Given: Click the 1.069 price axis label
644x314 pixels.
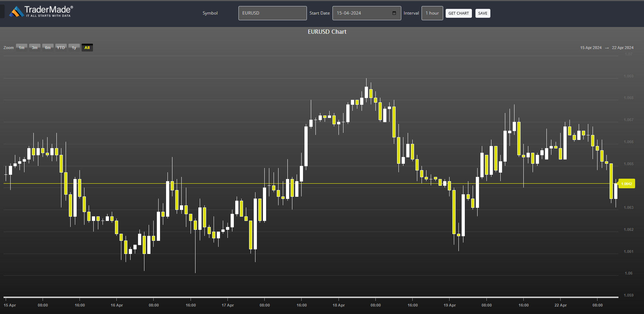Looking at the screenshot, I should [628, 76].
